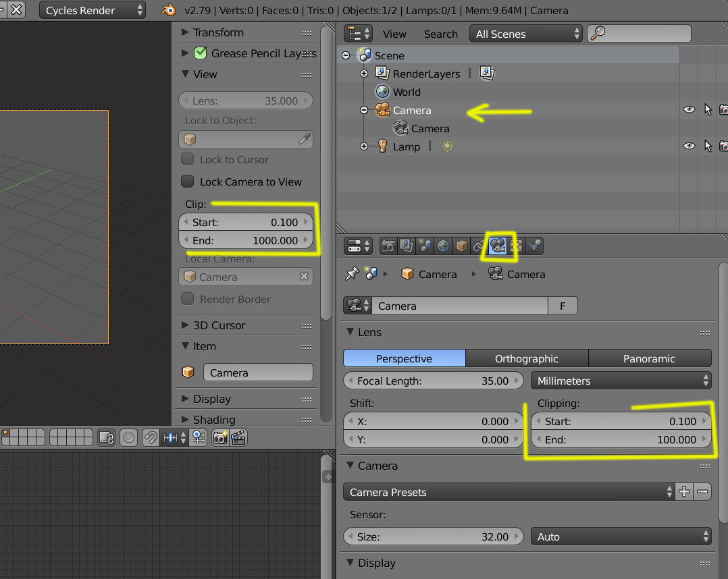This screenshot has width=728, height=579.
Task: Open the Millimeters lens unit dropdown
Action: point(621,381)
